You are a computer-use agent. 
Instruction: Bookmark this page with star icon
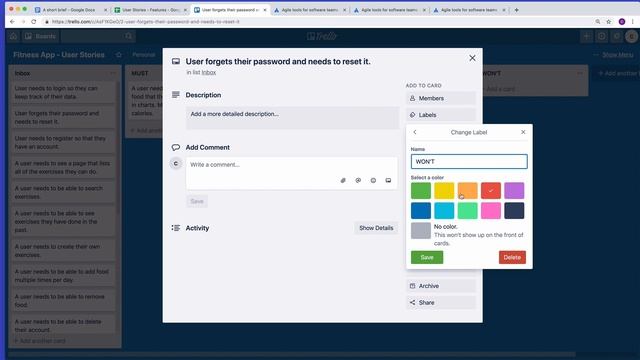tap(609, 22)
